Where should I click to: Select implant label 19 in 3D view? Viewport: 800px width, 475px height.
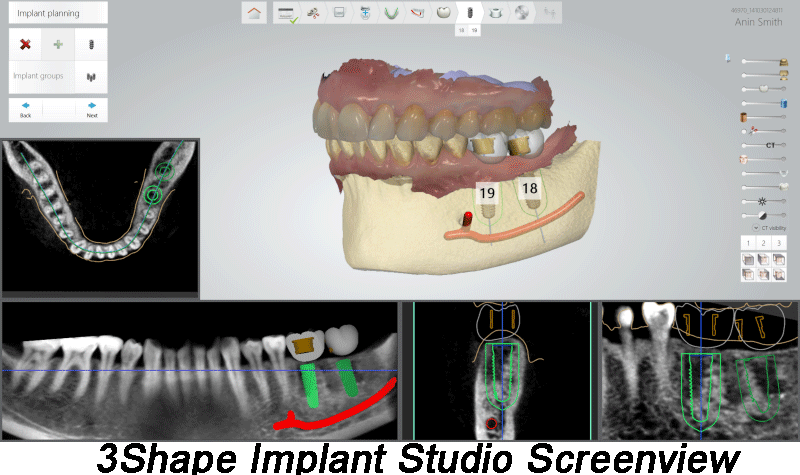(487, 193)
